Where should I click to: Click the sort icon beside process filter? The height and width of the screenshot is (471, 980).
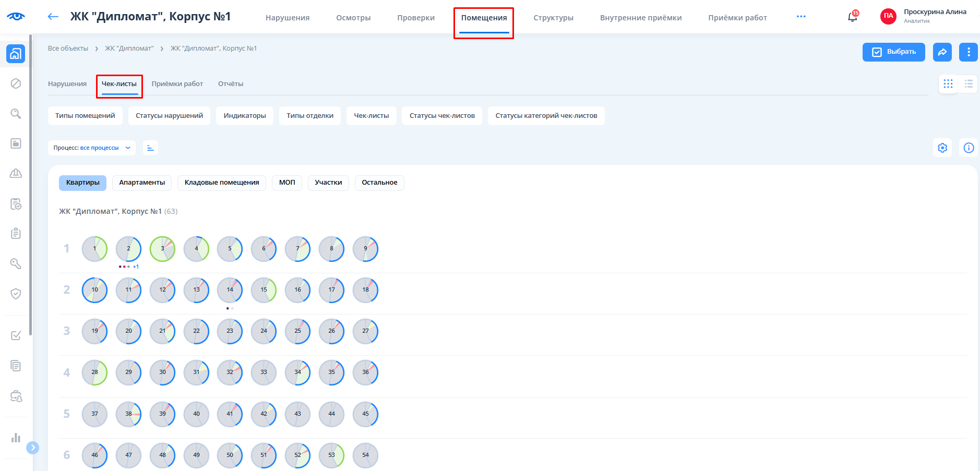(150, 148)
